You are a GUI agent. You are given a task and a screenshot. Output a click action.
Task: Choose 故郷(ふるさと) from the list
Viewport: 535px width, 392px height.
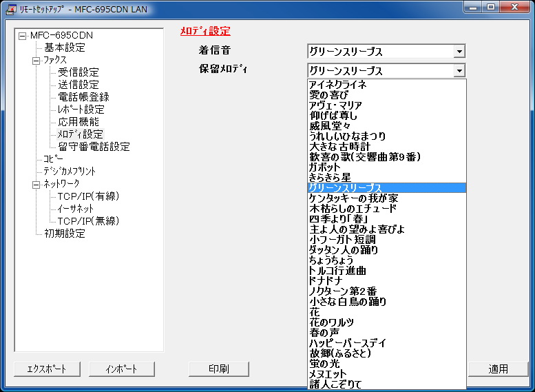click(386, 353)
